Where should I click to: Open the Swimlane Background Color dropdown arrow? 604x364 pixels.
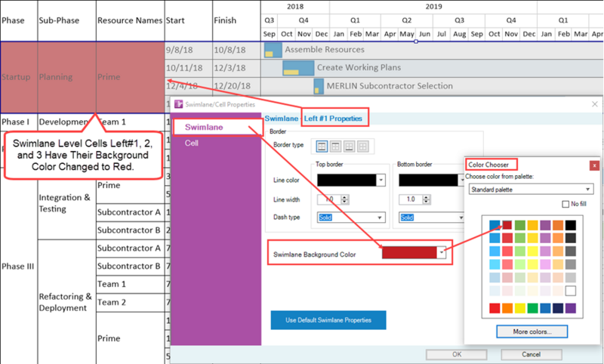[x=442, y=253]
